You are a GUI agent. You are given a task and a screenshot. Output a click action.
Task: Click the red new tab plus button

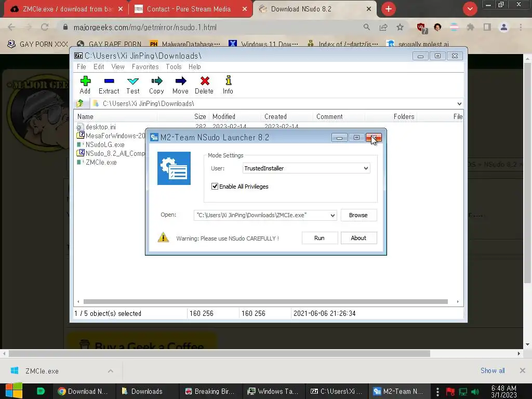389,9
